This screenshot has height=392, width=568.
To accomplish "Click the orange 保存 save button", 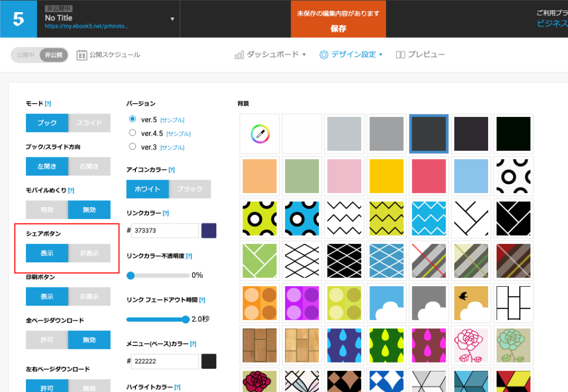I will click(338, 19).
